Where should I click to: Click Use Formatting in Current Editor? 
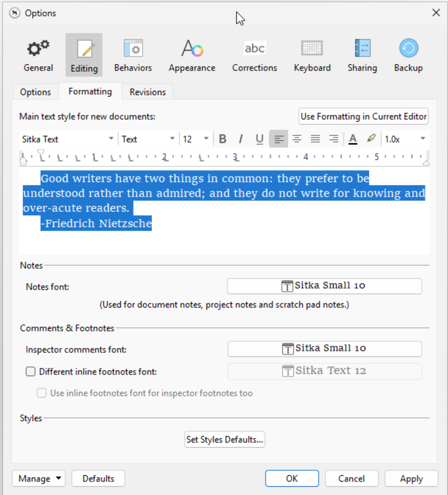pos(363,117)
